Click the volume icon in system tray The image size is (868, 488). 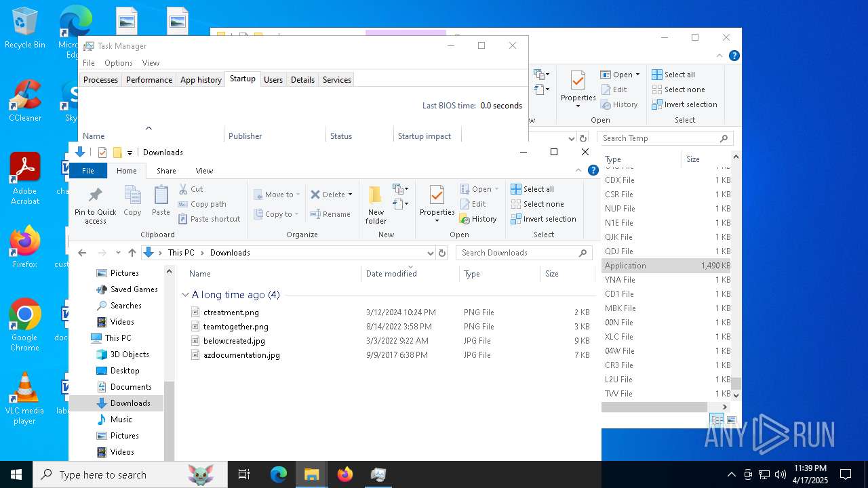pos(781,474)
